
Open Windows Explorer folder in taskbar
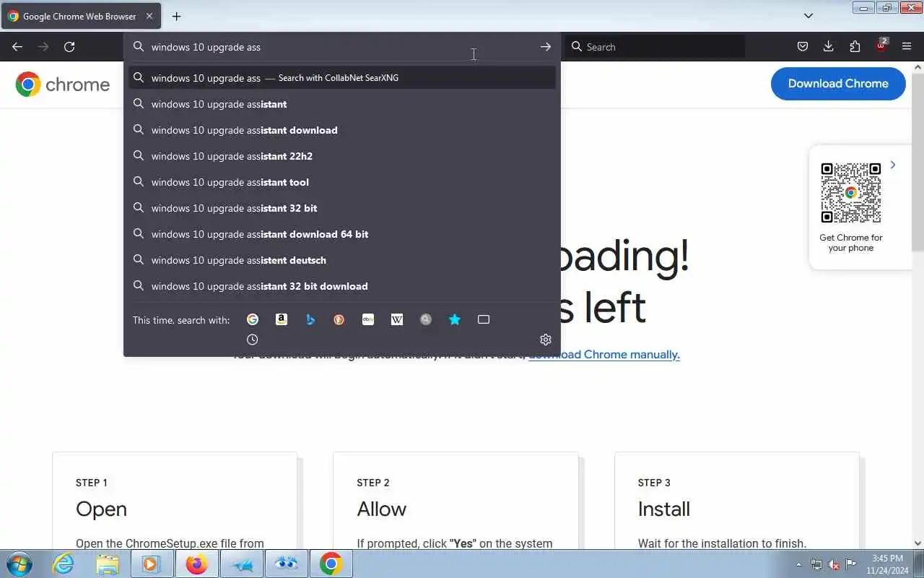click(x=108, y=564)
